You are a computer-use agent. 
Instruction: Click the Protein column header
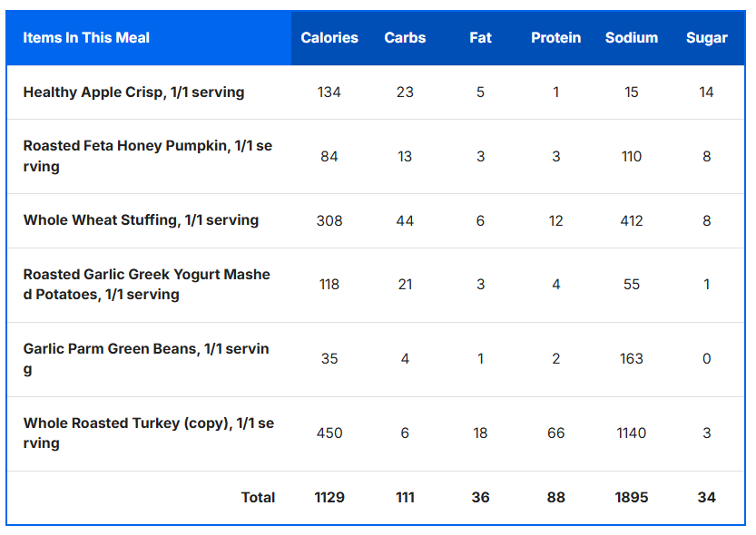pos(555,38)
